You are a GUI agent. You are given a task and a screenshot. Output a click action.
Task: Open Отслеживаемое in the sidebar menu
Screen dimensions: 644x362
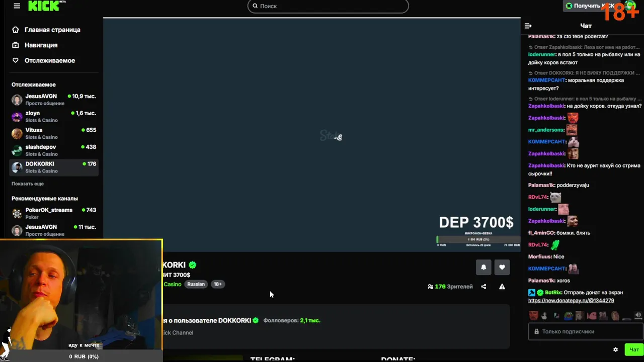50,60
